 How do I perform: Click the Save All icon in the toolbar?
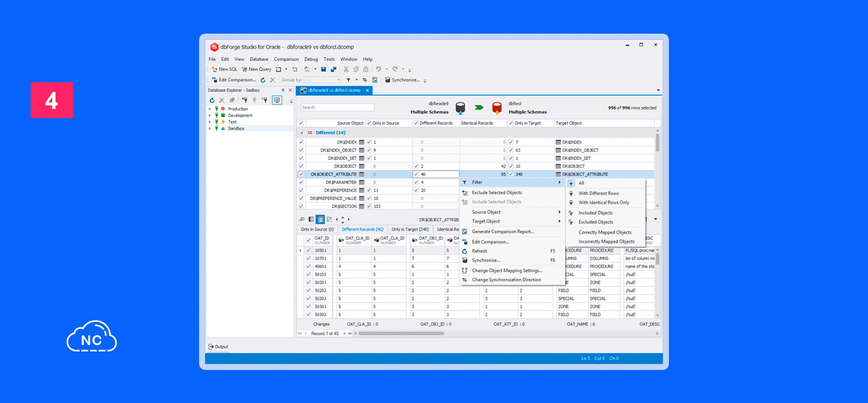coord(333,69)
